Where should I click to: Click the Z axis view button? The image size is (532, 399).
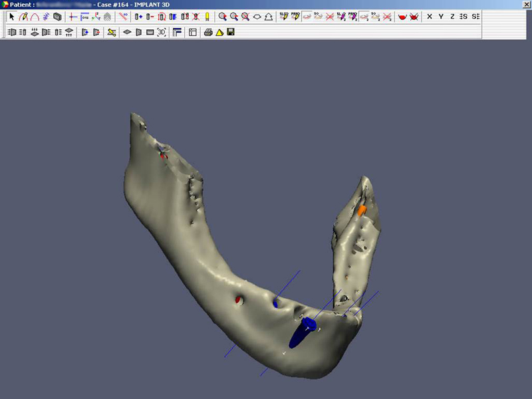(x=452, y=16)
